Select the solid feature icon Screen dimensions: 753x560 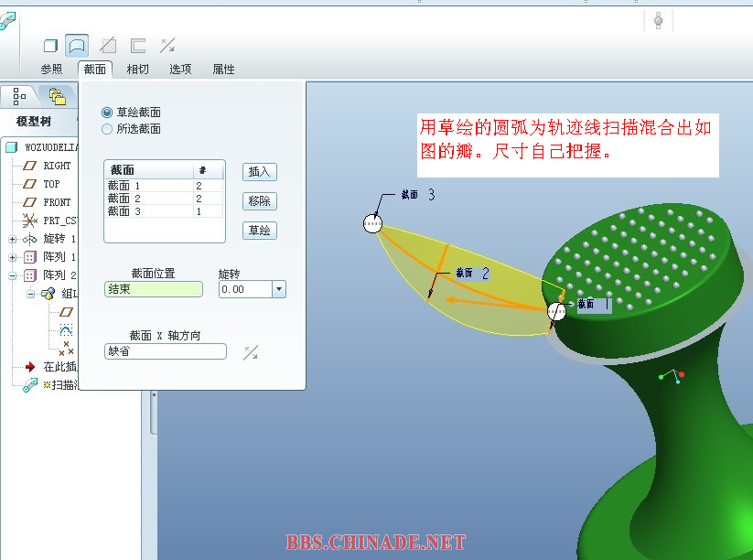pyautogui.click(x=50, y=46)
